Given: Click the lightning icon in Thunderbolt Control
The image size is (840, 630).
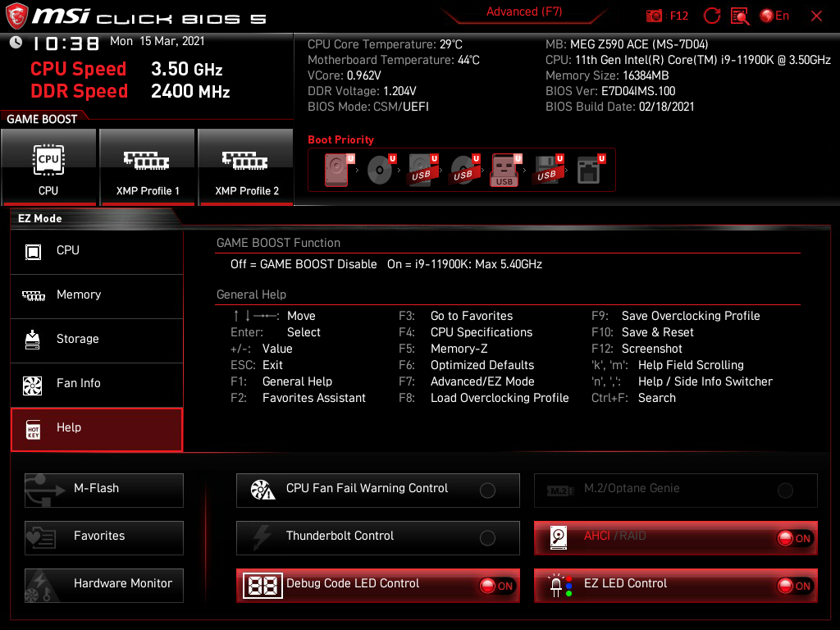Looking at the screenshot, I should [x=262, y=537].
